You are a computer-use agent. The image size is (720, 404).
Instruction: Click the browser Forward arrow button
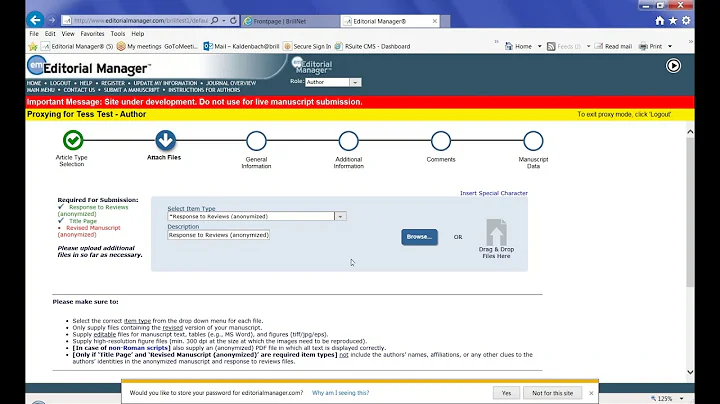[x=52, y=20]
